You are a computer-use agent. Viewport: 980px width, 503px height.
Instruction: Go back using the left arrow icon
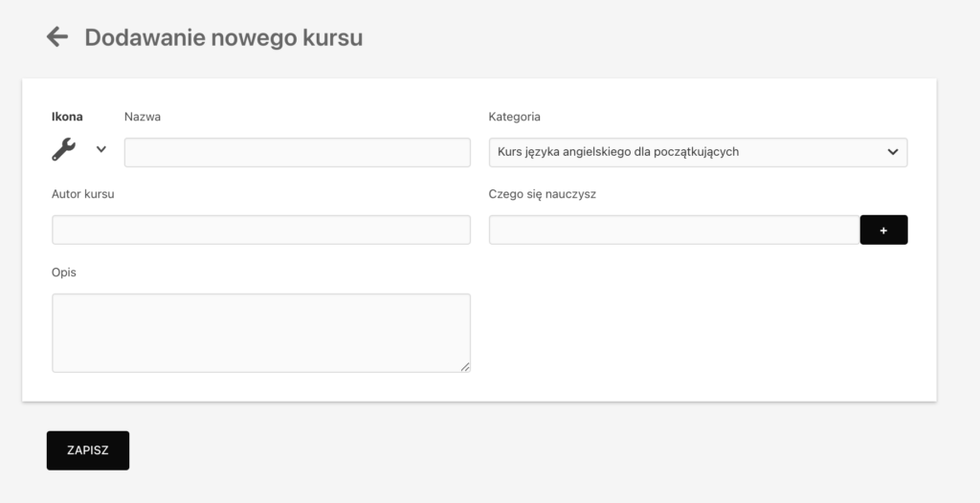(x=56, y=37)
